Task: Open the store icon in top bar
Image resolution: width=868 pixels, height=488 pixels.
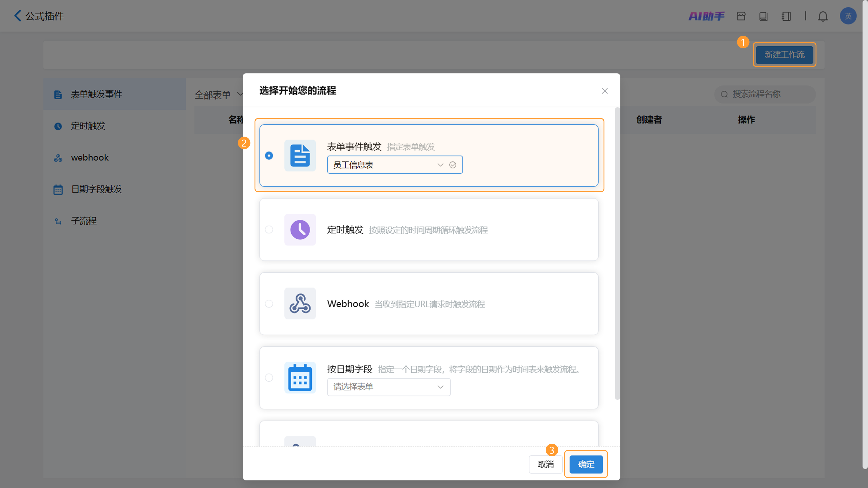Action: pos(741,16)
